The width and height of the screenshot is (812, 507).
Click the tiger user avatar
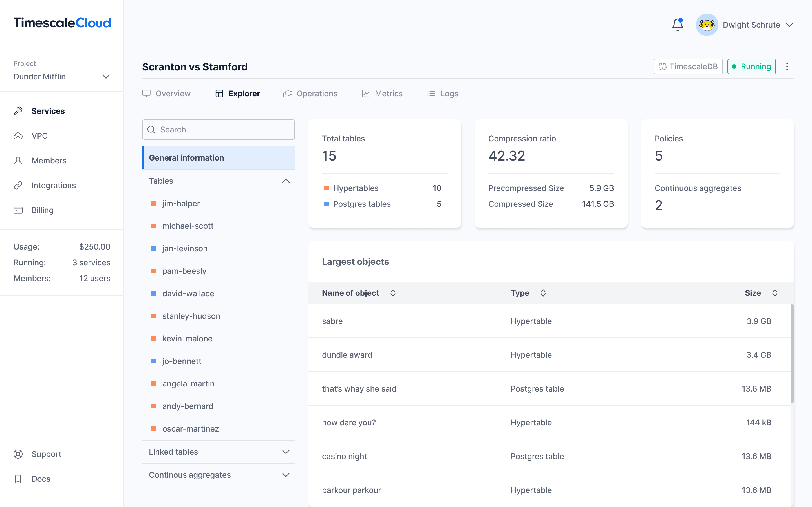point(707,25)
